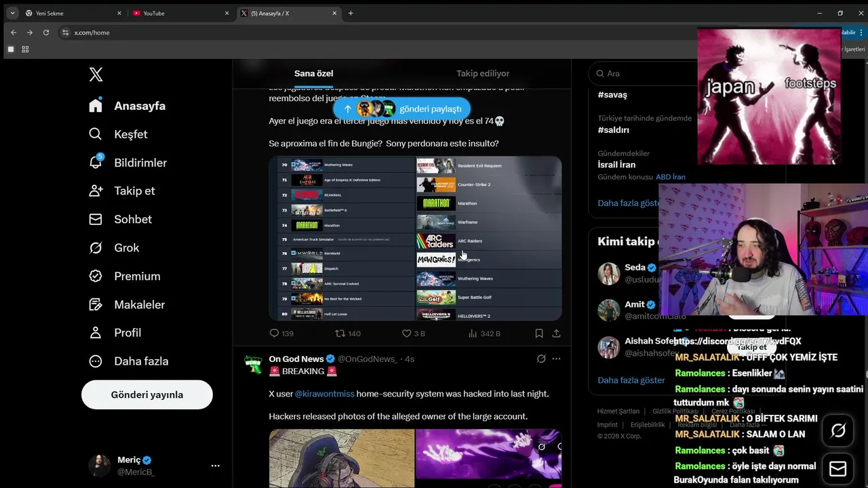Click gönderi paylaştı new posts pill

[401, 108]
